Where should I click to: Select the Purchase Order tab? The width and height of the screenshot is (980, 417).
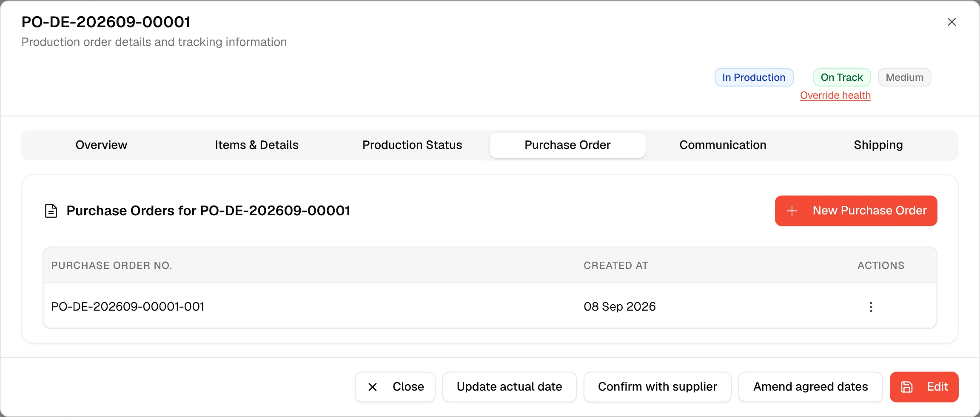[567, 145]
